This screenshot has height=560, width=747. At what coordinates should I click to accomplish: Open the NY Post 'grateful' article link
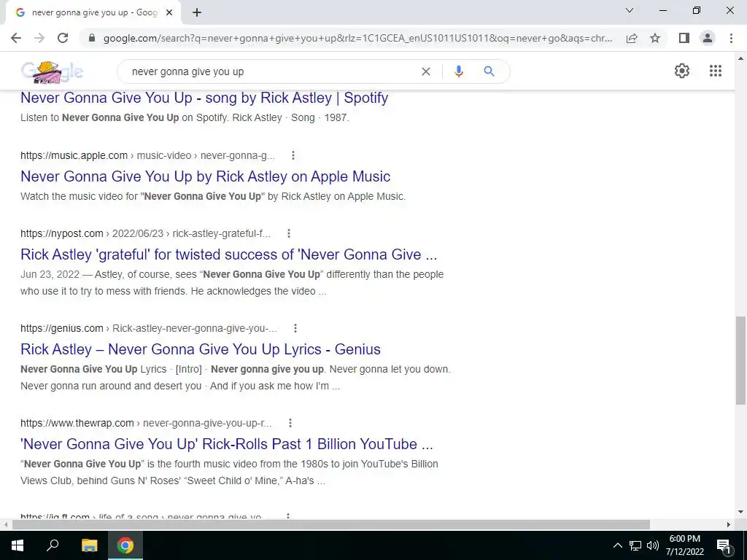(x=228, y=254)
